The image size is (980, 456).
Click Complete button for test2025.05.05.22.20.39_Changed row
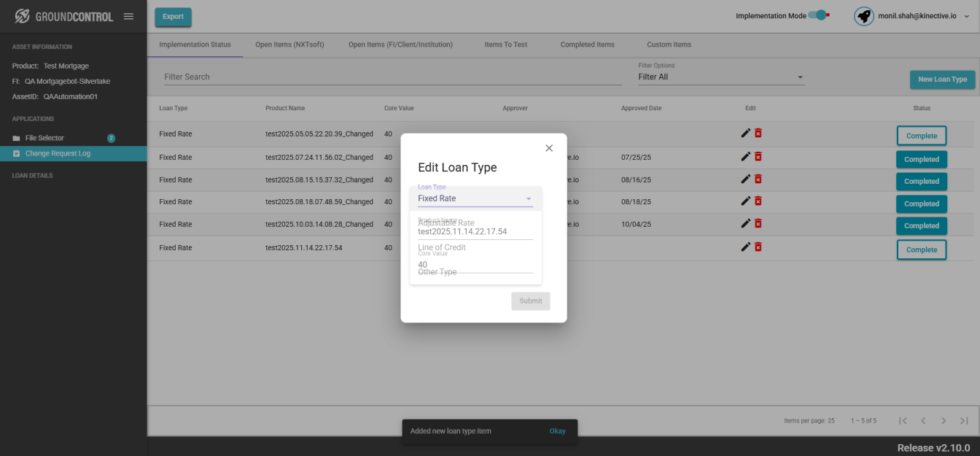pos(922,136)
